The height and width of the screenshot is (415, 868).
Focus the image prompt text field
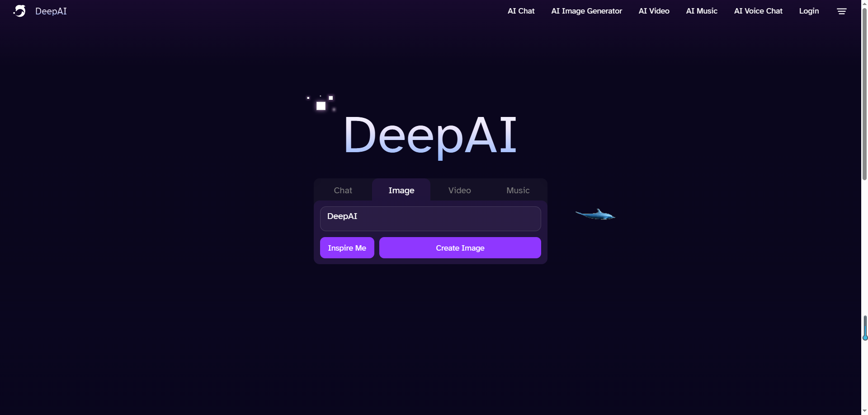coord(430,219)
